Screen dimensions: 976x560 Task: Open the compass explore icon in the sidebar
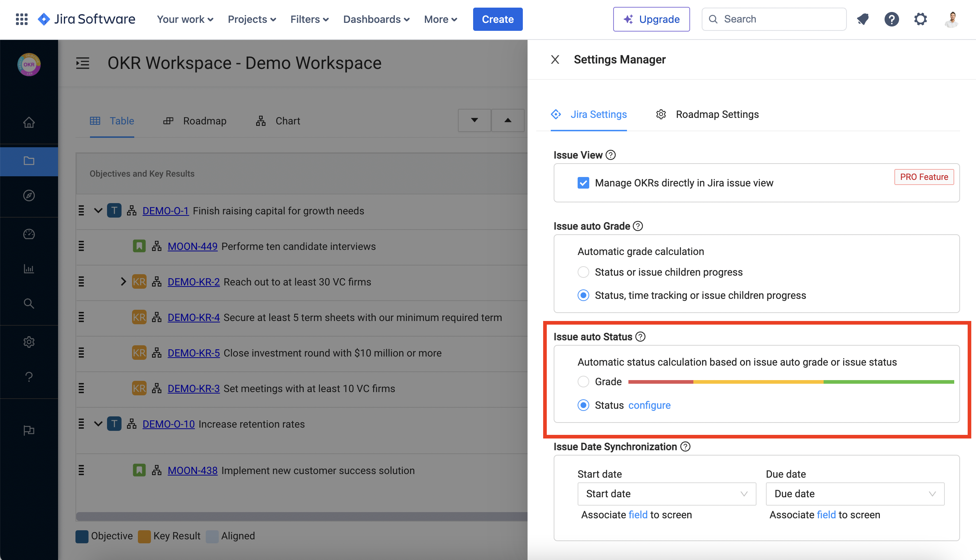click(x=29, y=195)
